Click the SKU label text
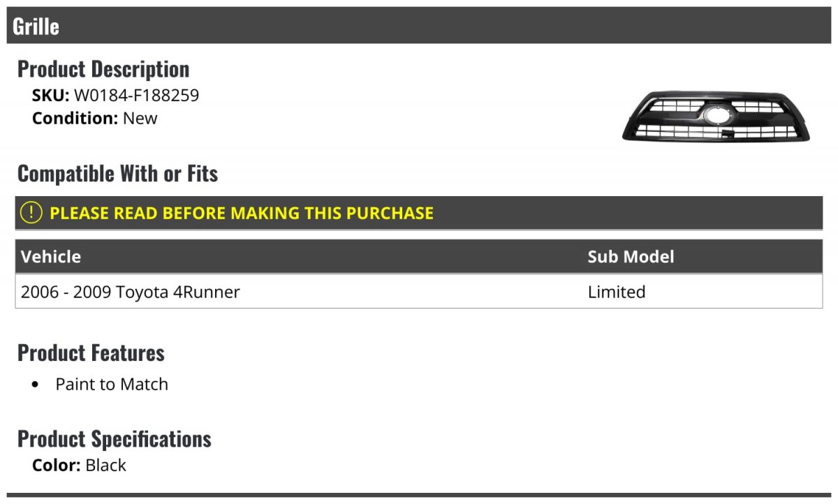Image resolution: width=838 pixels, height=504 pixels. [51, 96]
